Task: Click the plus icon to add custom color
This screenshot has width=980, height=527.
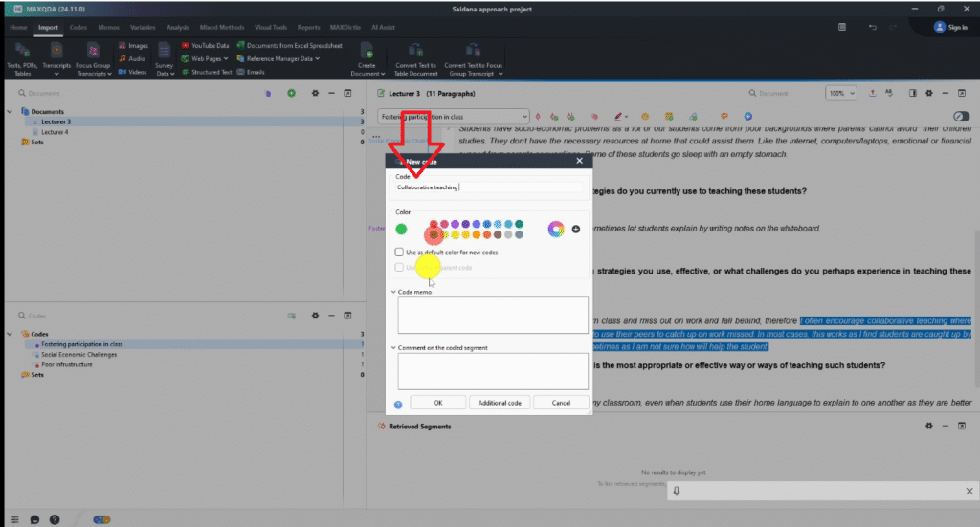Action: pyautogui.click(x=576, y=229)
